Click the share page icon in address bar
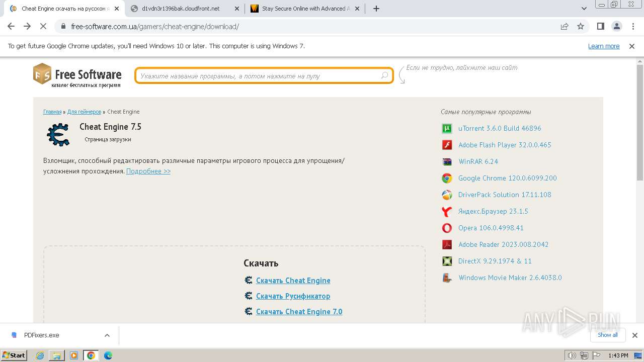644x362 pixels. click(565, 26)
